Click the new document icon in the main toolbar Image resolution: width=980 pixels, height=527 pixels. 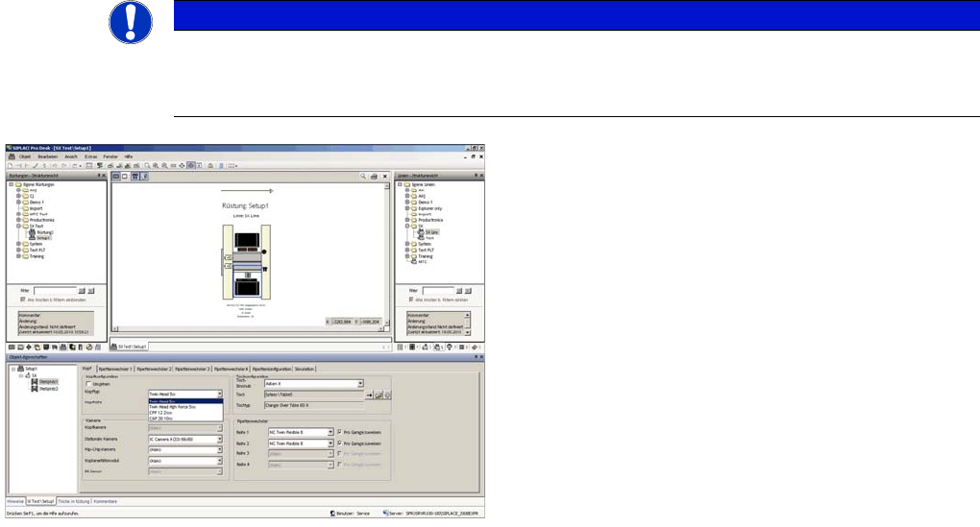click(x=11, y=166)
